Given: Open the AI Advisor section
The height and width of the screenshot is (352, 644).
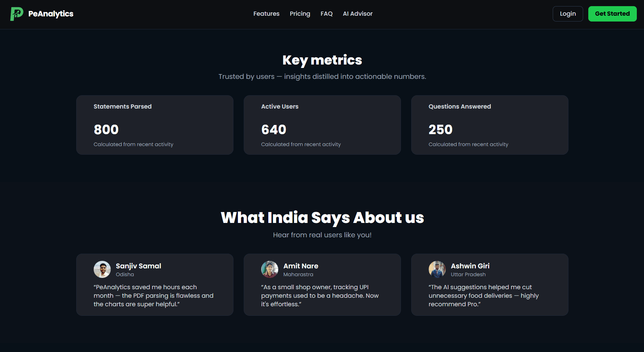Looking at the screenshot, I should pos(358,14).
